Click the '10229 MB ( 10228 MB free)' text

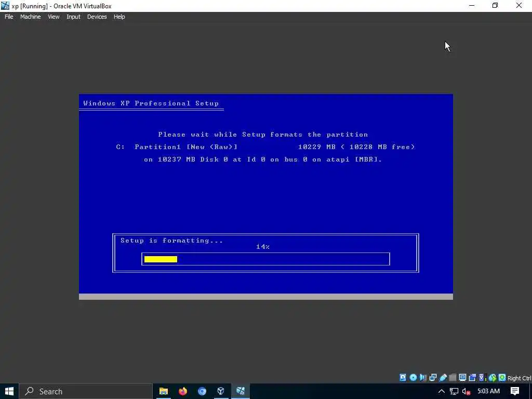pos(356,147)
